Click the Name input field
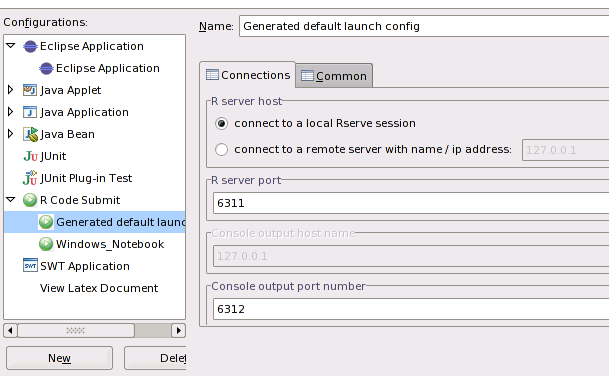 (424, 26)
